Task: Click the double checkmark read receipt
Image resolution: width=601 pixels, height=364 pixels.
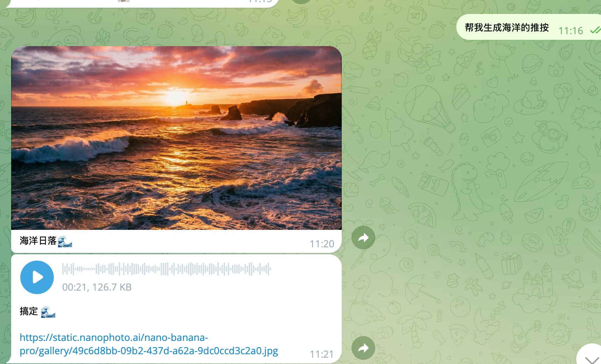Action: (x=595, y=30)
